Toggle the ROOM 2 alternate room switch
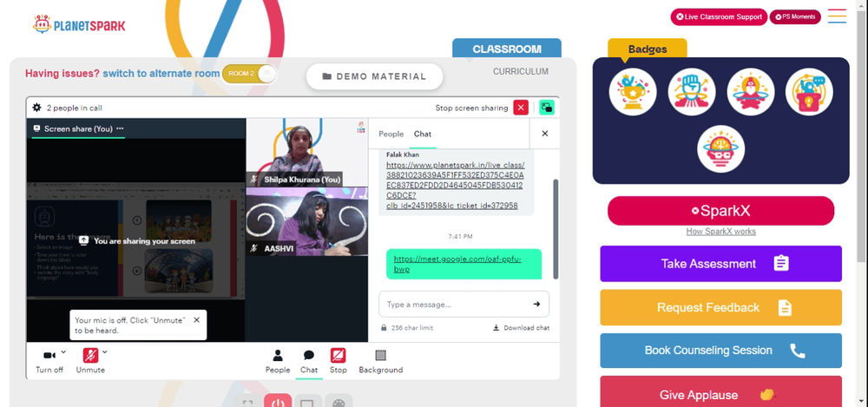This screenshot has height=407, width=868. (x=249, y=74)
